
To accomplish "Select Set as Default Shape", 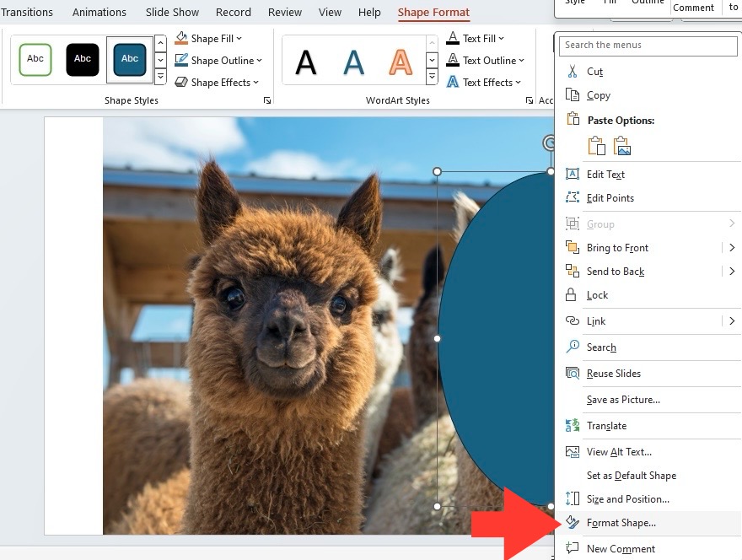I will click(632, 476).
